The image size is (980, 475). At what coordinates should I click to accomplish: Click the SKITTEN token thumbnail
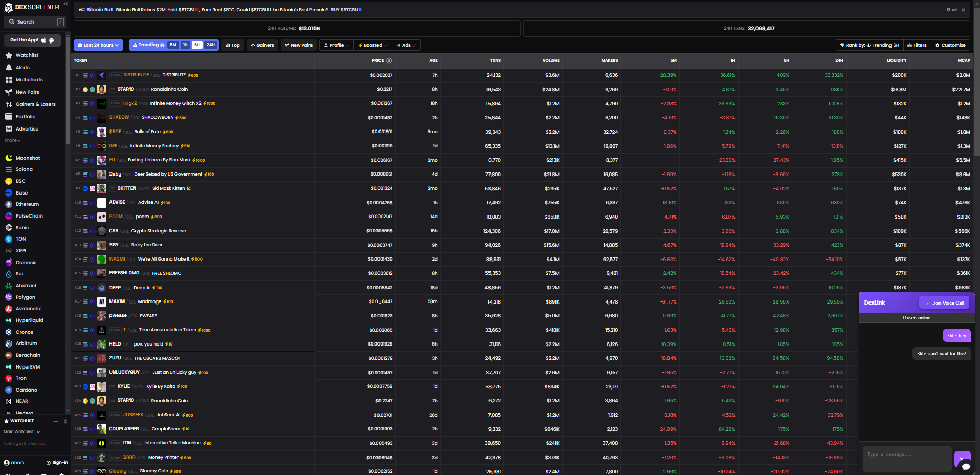click(102, 188)
